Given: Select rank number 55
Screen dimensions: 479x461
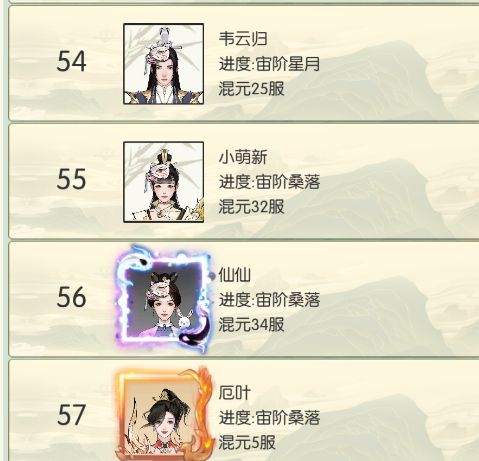Looking at the screenshot, I should coord(71,179).
